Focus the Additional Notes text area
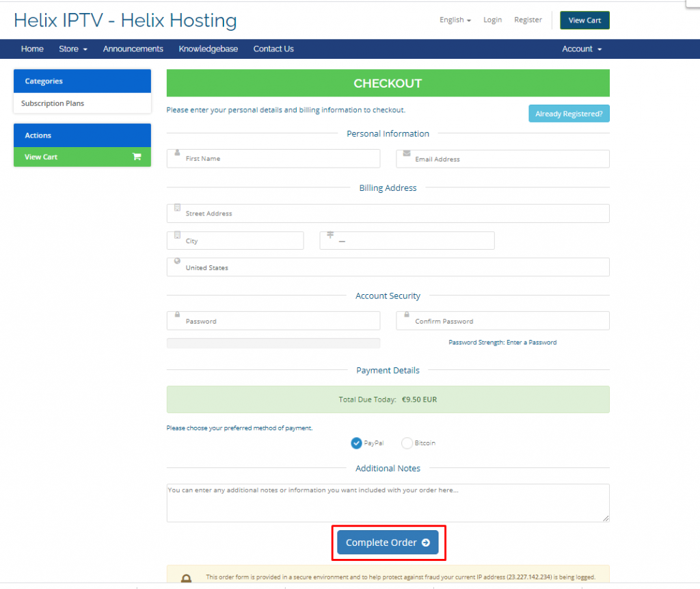This screenshot has height=589, width=700. click(388, 503)
